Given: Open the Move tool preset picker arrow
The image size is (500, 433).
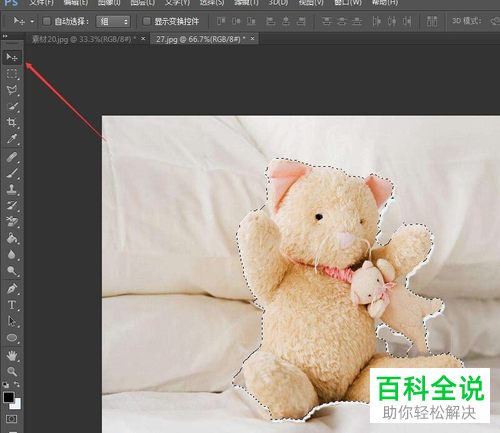Looking at the screenshot, I should 32,21.
